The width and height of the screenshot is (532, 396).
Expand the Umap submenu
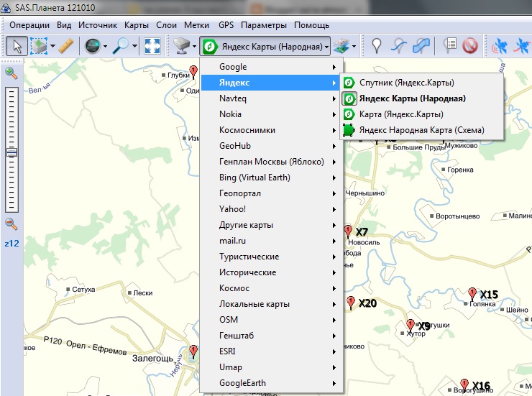coord(272,367)
